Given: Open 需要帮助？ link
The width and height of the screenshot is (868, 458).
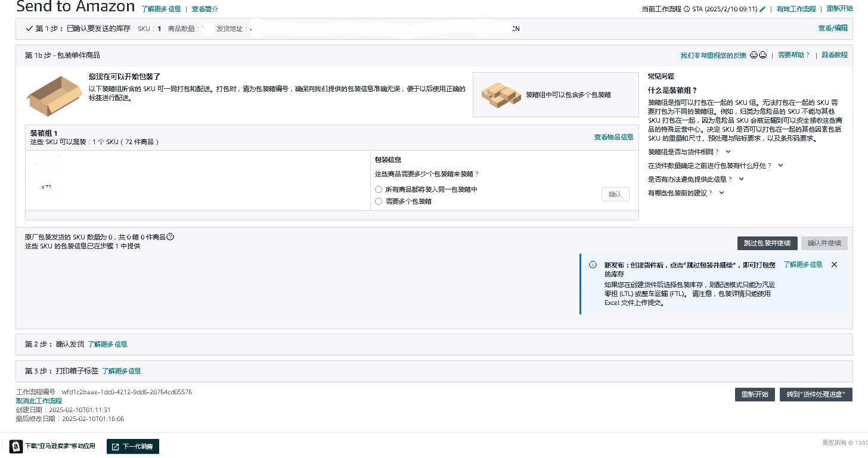Looking at the screenshot, I should (x=793, y=55).
